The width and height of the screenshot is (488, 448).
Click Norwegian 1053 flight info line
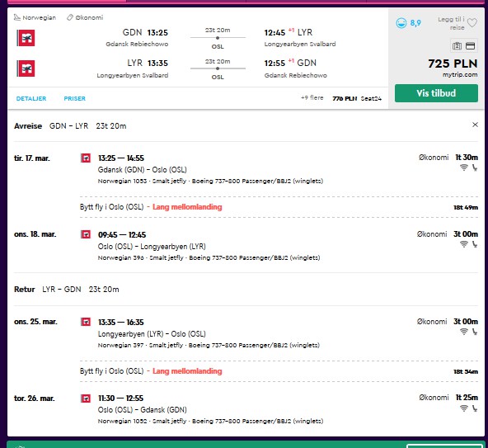pos(210,181)
